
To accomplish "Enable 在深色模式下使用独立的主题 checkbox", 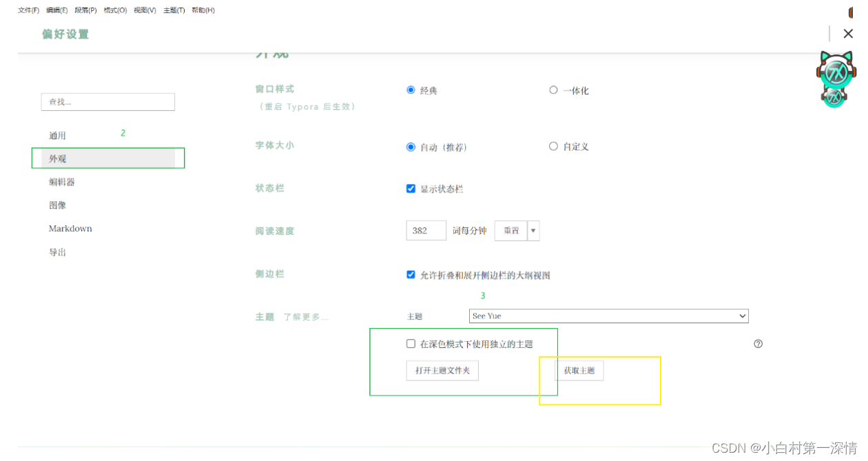I will [411, 344].
